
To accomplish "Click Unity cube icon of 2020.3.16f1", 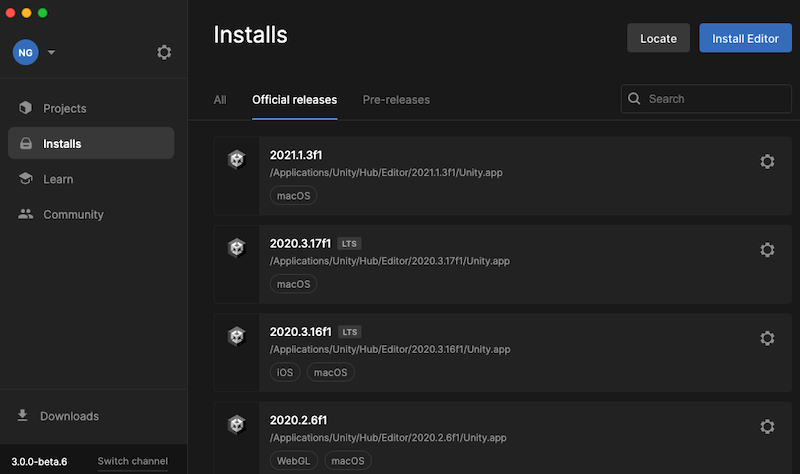I will coord(237,336).
